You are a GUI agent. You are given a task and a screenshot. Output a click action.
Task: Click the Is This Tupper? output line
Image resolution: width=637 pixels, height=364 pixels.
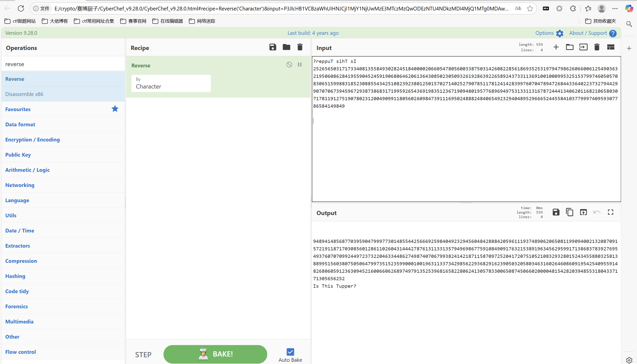point(334,286)
